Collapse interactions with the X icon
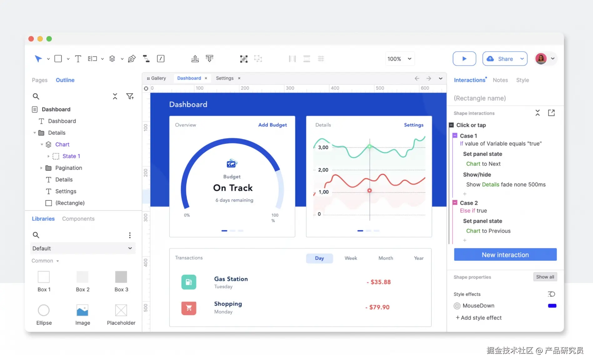The image size is (593, 364). coord(538,113)
